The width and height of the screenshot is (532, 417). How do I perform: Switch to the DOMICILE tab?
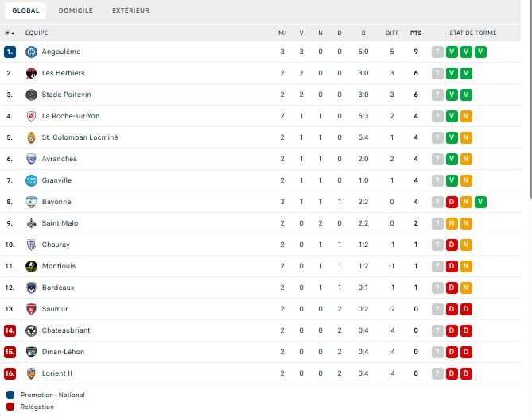[76, 10]
